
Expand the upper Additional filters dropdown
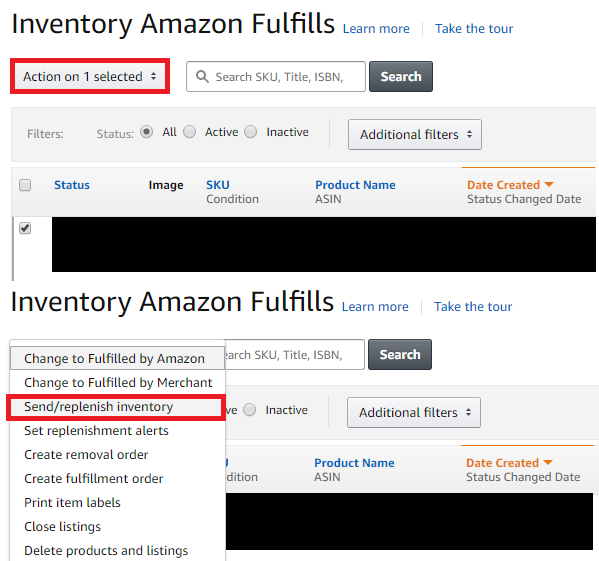(x=415, y=134)
